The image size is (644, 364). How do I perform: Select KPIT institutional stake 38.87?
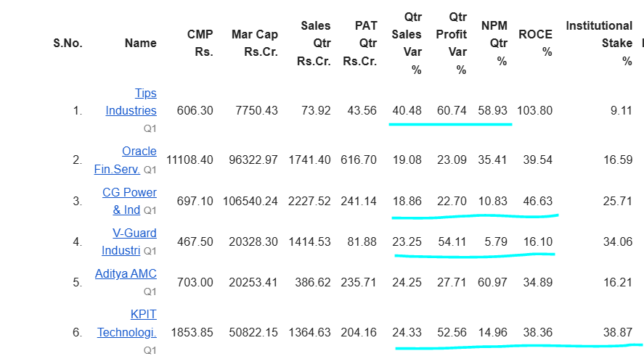tap(617, 332)
